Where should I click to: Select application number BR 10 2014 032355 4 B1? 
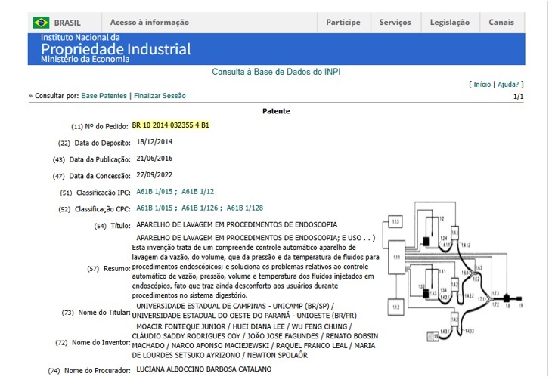tap(170, 125)
